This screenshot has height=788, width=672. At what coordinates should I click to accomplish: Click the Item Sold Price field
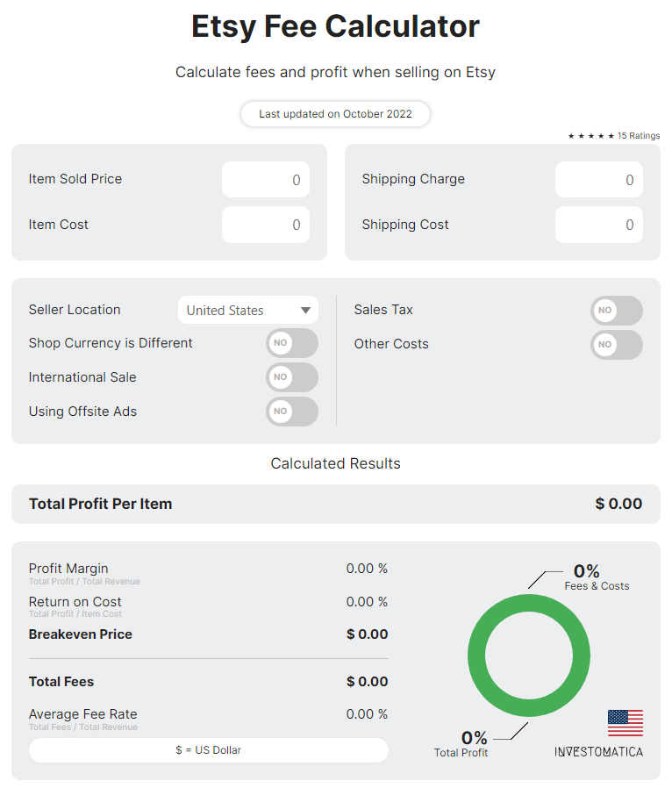[266, 180]
